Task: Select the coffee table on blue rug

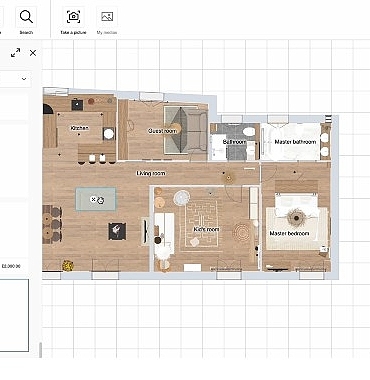Action: (97, 200)
